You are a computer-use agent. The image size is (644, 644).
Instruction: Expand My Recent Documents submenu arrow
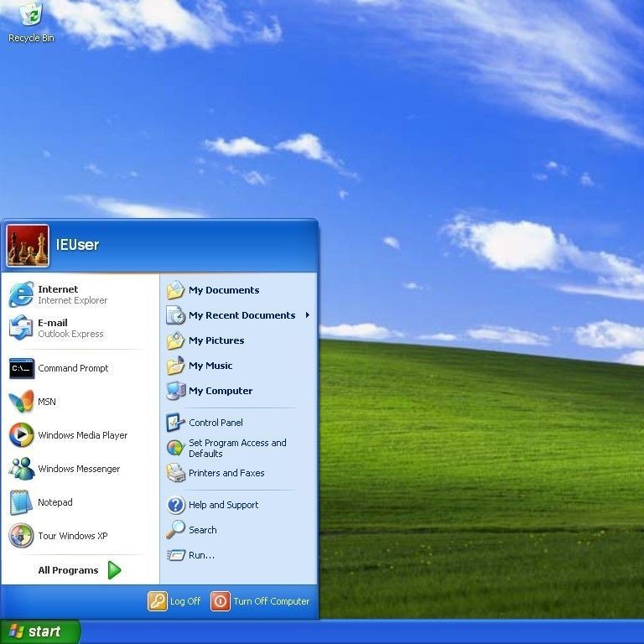click(x=308, y=315)
